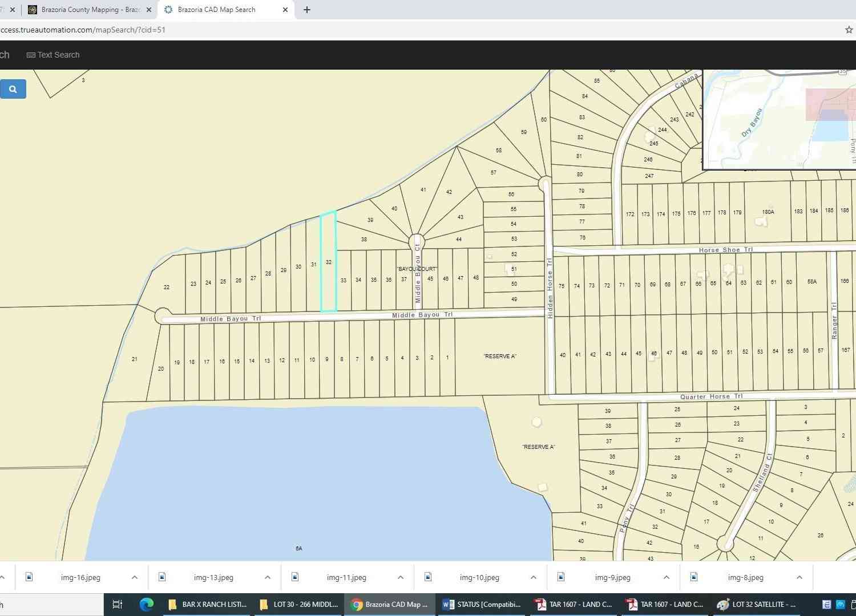This screenshot has width=856, height=616.
Task: Expand options chevron for img-10.jpeg
Action: click(534, 577)
